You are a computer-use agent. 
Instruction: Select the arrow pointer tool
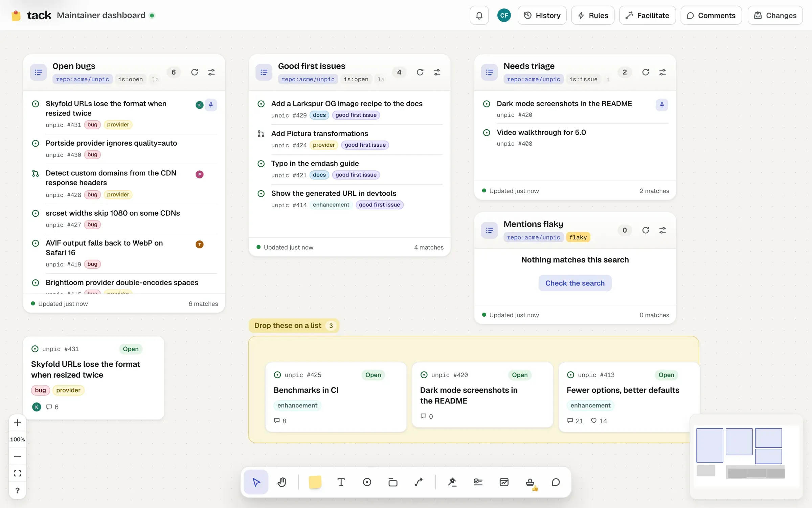click(x=256, y=482)
